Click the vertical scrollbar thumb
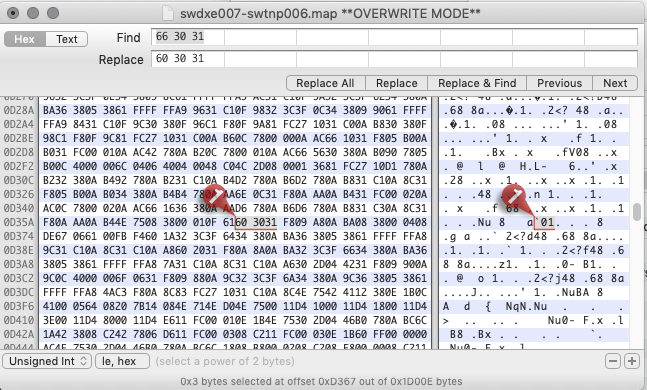647x390 pixels. coord(637,212)
